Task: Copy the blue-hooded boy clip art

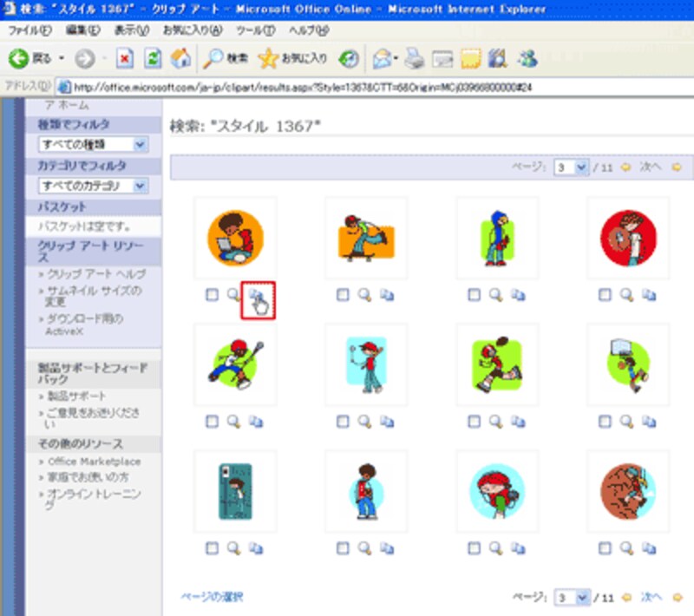Action: (x=518, y=295)
